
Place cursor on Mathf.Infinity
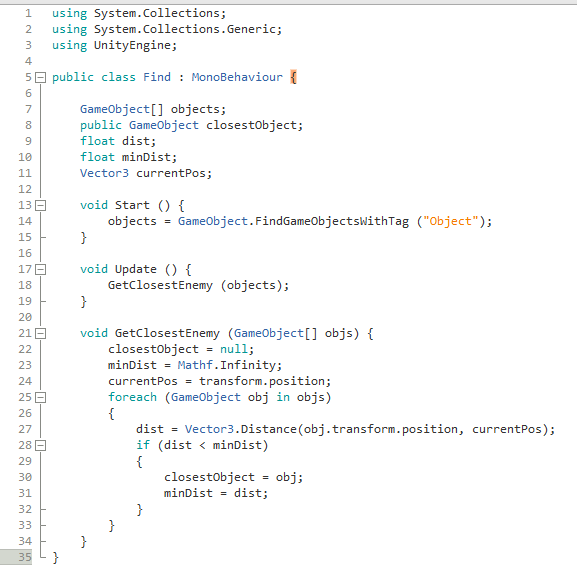[229, 365]
